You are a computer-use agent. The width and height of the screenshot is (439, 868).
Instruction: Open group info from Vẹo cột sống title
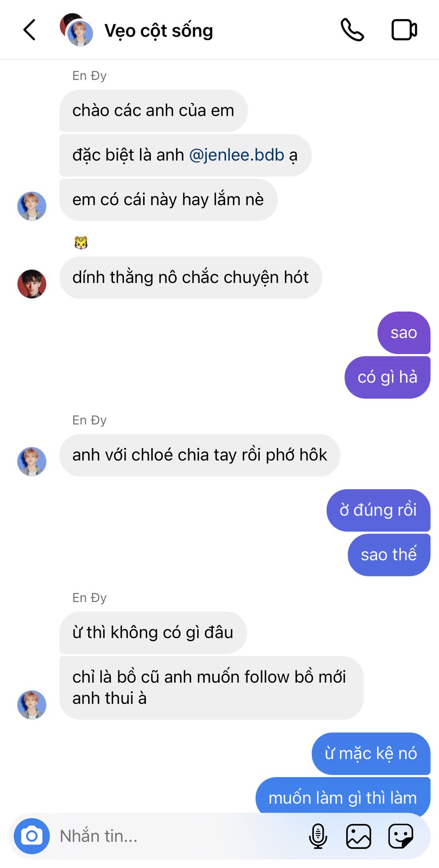[x=159, y=31]
